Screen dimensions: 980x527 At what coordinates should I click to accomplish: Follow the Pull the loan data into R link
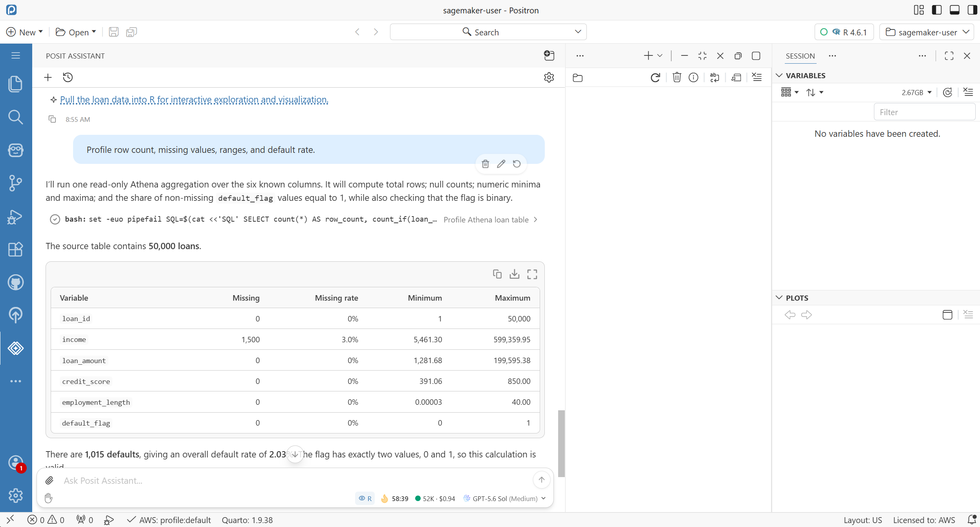click(194, 100)
